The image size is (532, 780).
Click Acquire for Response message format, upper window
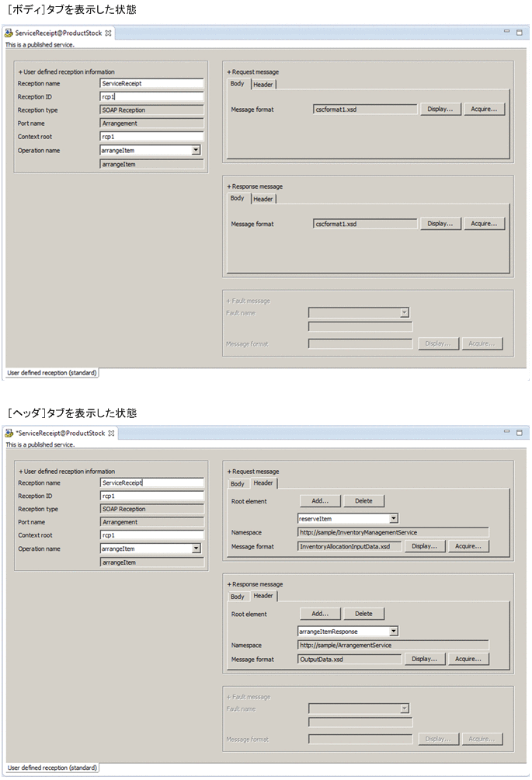(484, 223)
